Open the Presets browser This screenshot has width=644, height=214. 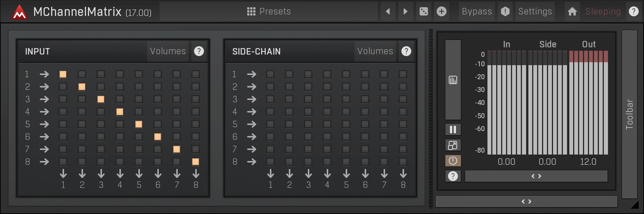pyautogui.click(x=269, y=11)
